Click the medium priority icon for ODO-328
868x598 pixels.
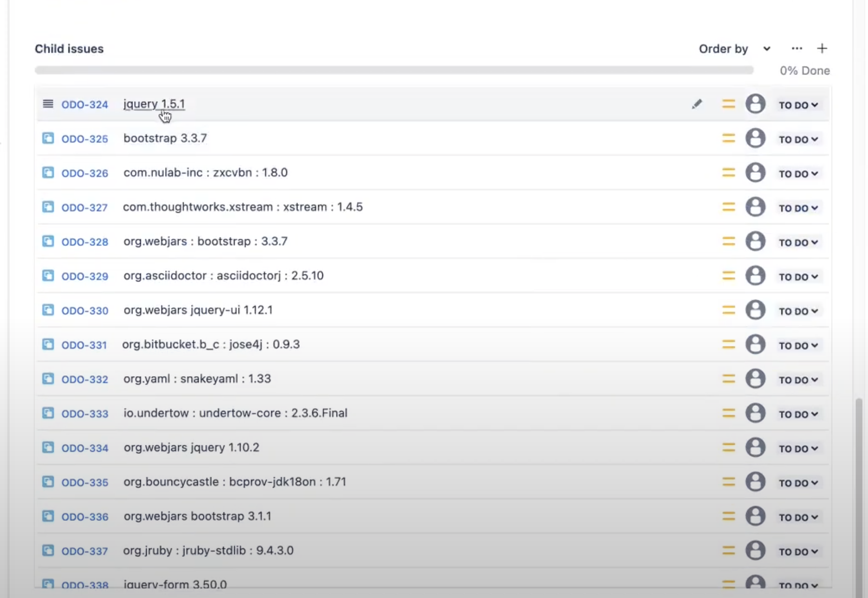tap(728, 242)
